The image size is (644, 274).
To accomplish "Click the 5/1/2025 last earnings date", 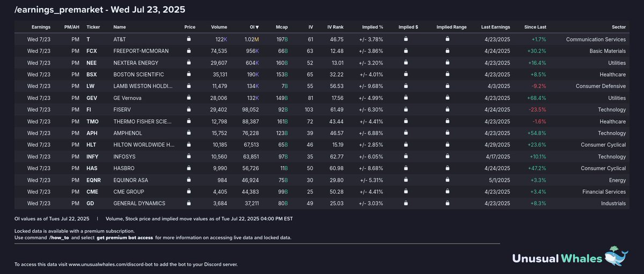I will 500,180.
